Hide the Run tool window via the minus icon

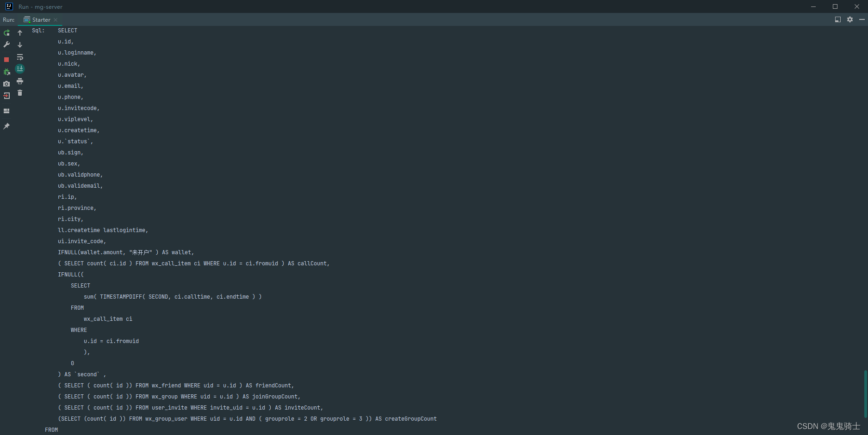(x=862, y=19)
